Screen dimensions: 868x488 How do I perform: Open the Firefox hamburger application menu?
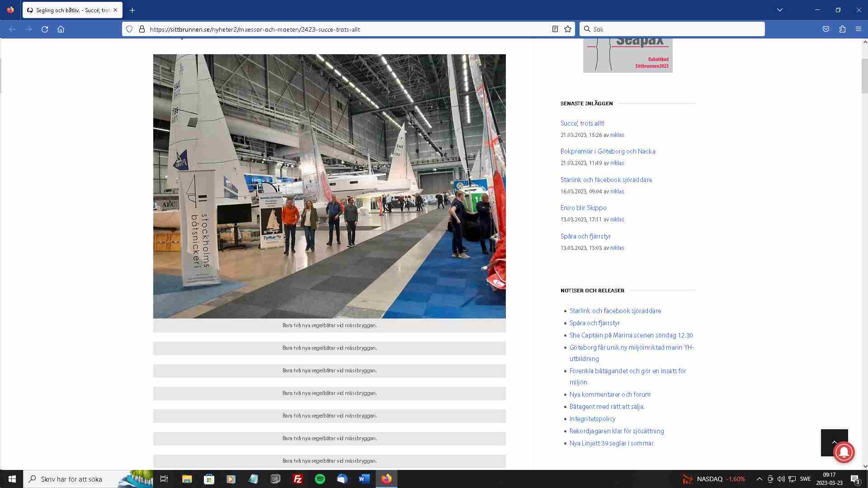pyautogui.click(x=859, y=29)
